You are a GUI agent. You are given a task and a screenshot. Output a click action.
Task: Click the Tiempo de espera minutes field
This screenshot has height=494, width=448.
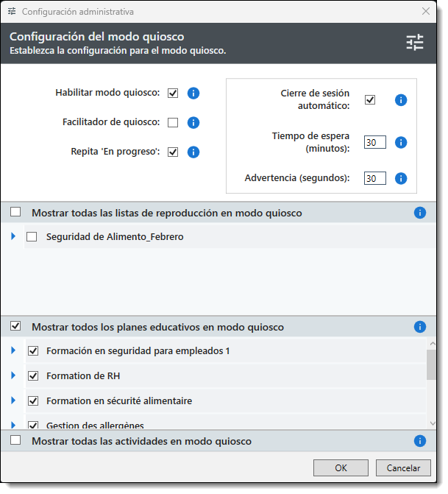374,143
